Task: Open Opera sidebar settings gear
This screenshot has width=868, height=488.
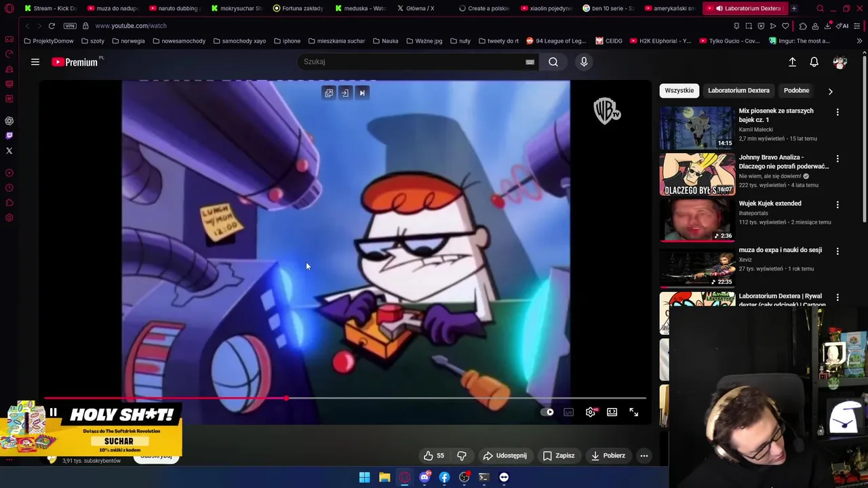Action: click(x=9, y=218)
